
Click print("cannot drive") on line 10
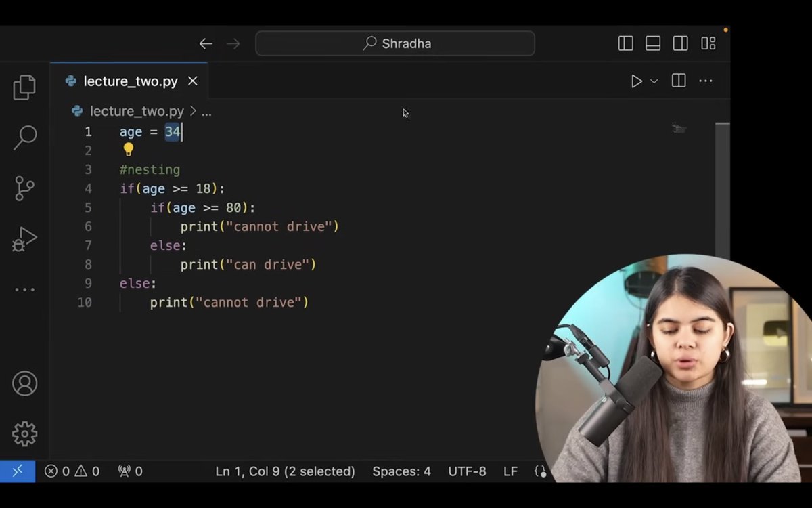(229, 302)
